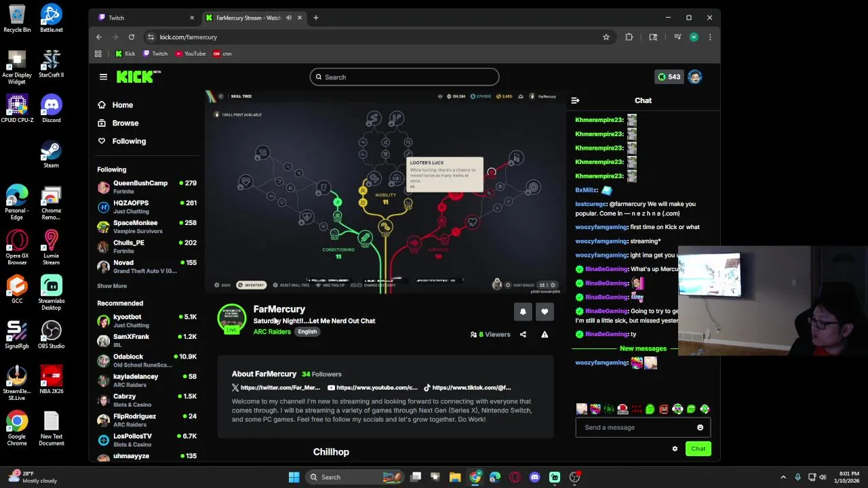Follow FarMercury with heart button
This screenshot has height=488, width=868.
(x=545, y=312)
